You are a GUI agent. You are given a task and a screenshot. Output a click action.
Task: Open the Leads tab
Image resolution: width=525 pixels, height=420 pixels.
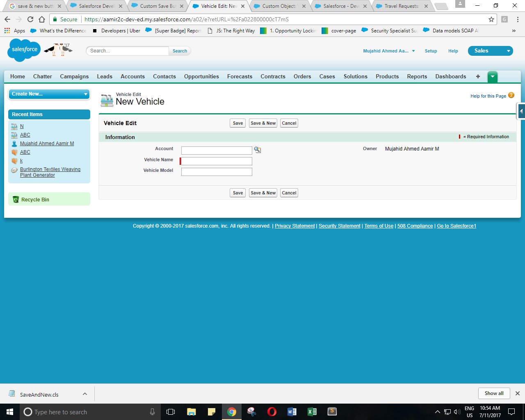(x=105, y=76)
